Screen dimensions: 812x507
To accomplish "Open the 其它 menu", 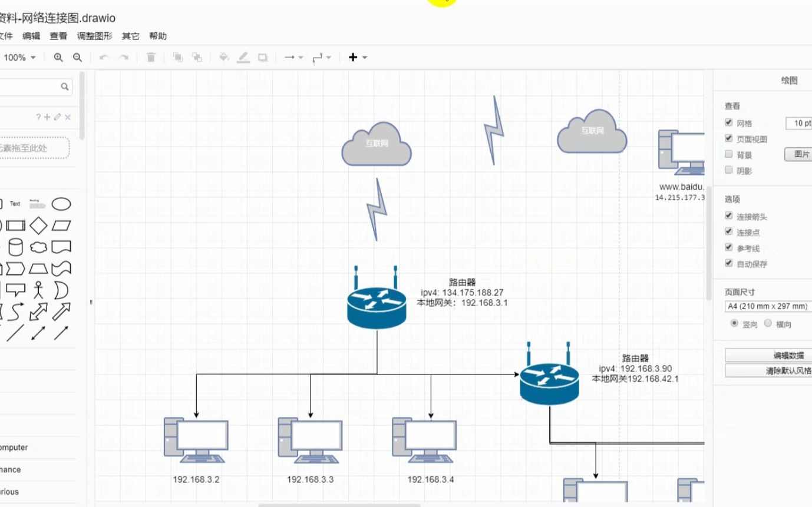I will [131, 36].
